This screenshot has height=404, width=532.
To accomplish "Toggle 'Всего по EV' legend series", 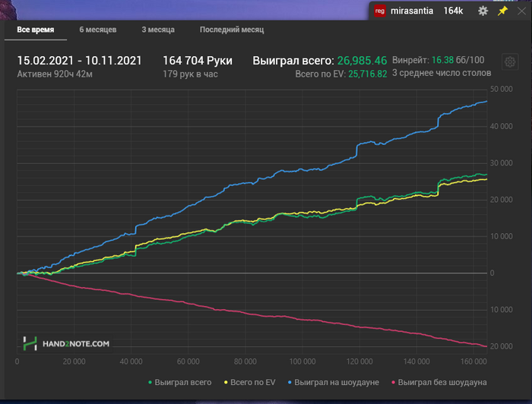I will [x=250, y=382].
